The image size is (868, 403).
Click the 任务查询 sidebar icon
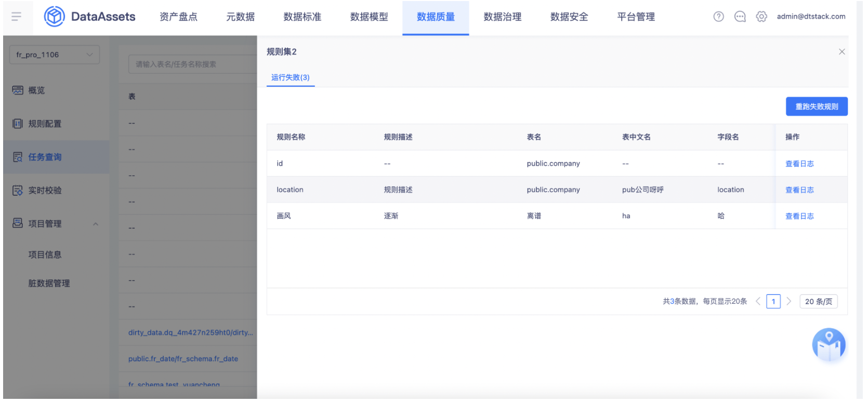18,157
